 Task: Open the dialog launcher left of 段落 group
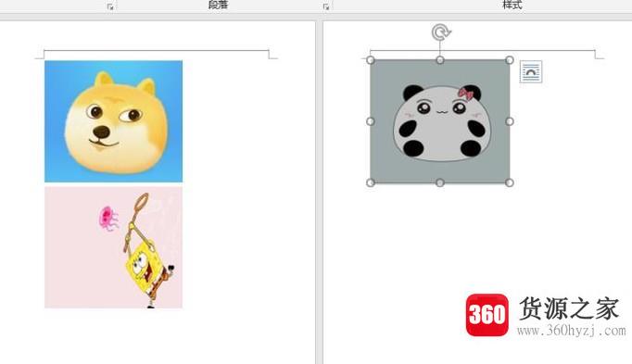[x=110, y=6]
